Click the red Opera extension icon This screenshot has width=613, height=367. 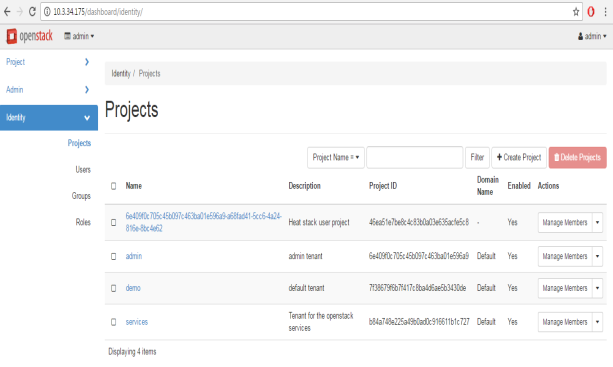point(591,12)
